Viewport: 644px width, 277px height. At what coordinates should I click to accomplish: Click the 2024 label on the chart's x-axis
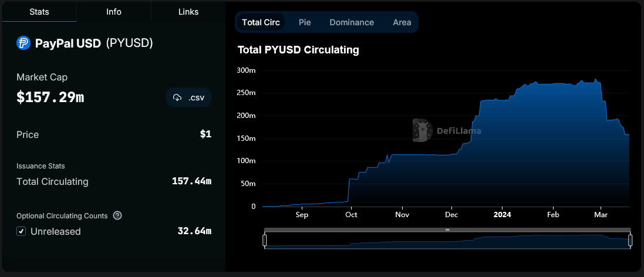tap(502, 215)
